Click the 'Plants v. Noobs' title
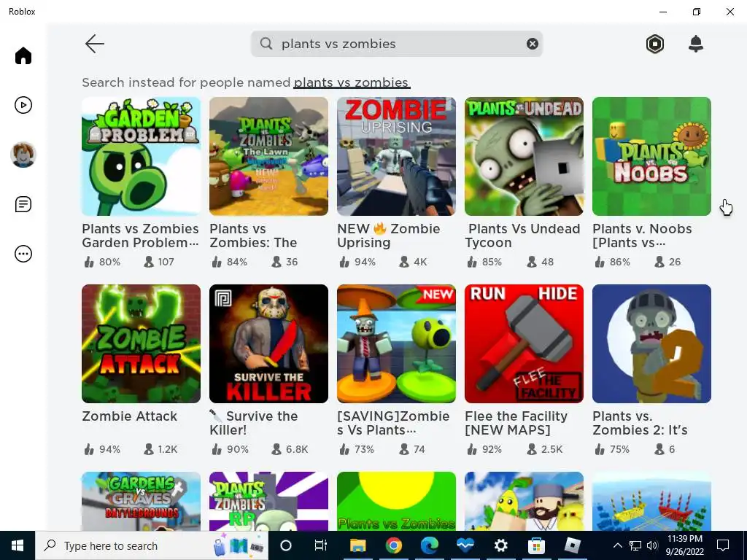 coord(642,236)
